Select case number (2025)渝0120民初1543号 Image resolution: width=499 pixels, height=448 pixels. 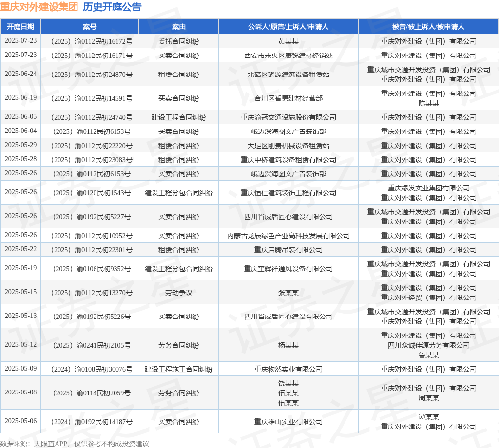(x=92, y=193)
